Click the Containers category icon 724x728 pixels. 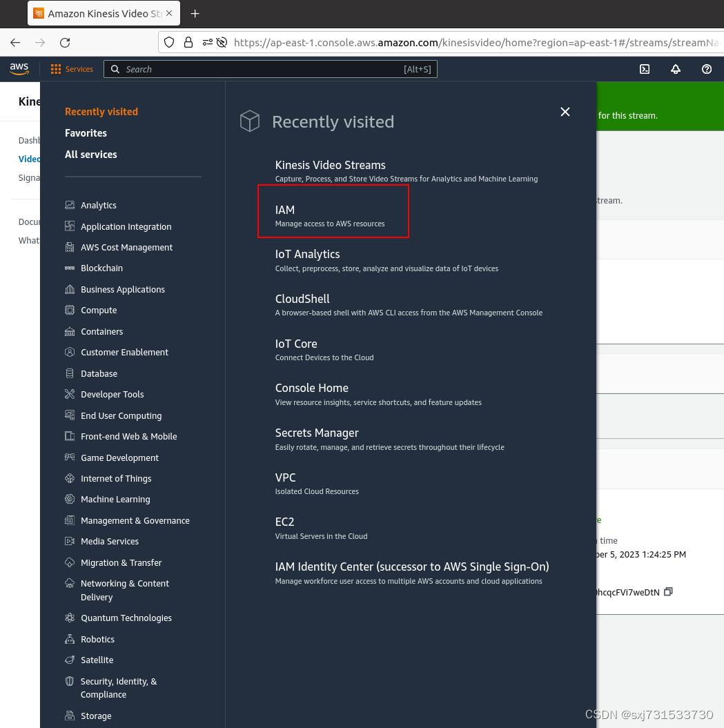pyautogui.click(x=70, y=331)
